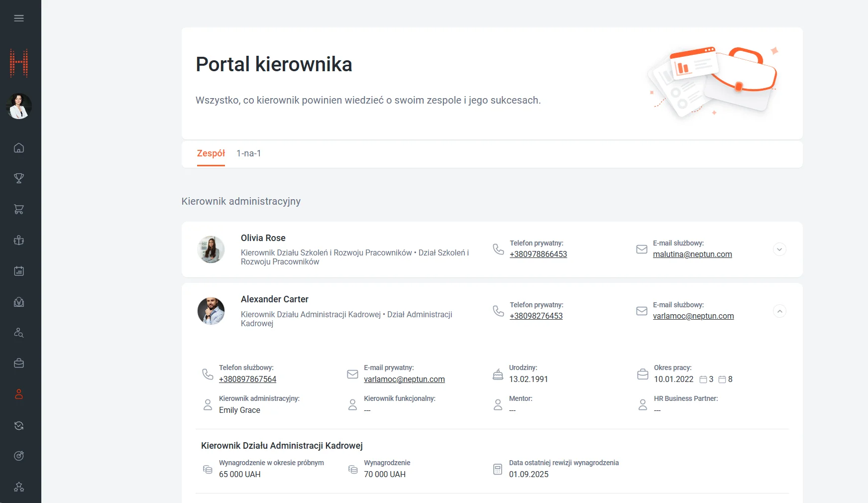Open the shopping cart icon
The image size is (868, 503).
pos(19,210)
